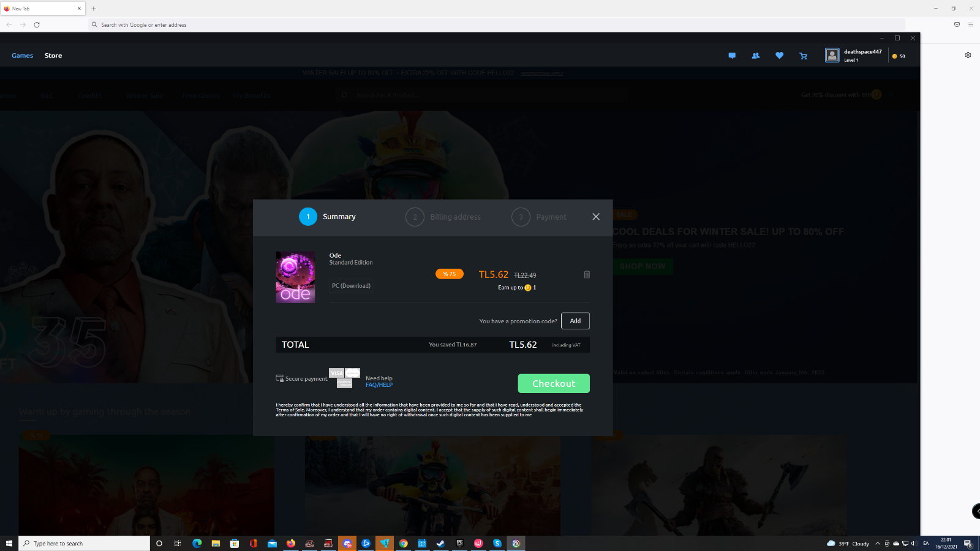Open the Windows Start menu
The width and height of the screenshot is (980, 551).
click(x=9, y=543)
